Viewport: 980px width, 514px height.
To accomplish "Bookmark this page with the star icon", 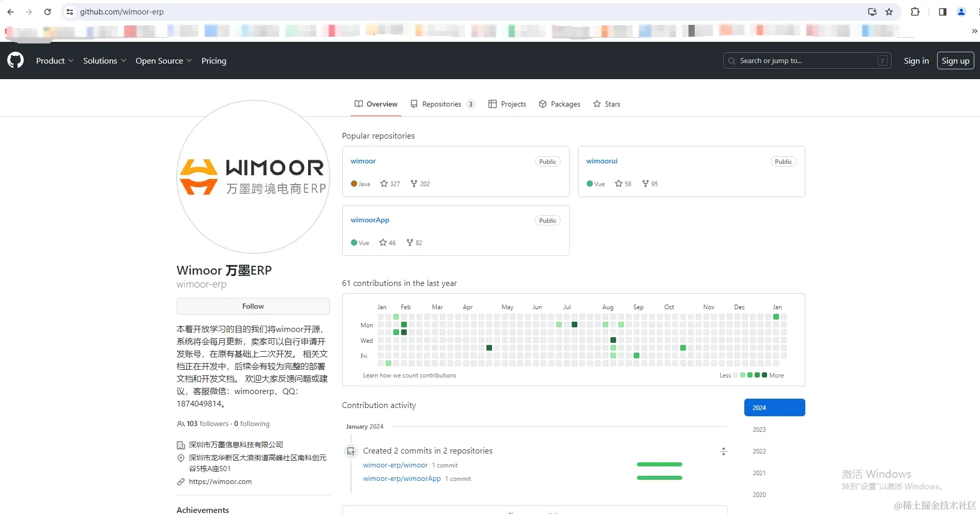I will pos(889,12).
